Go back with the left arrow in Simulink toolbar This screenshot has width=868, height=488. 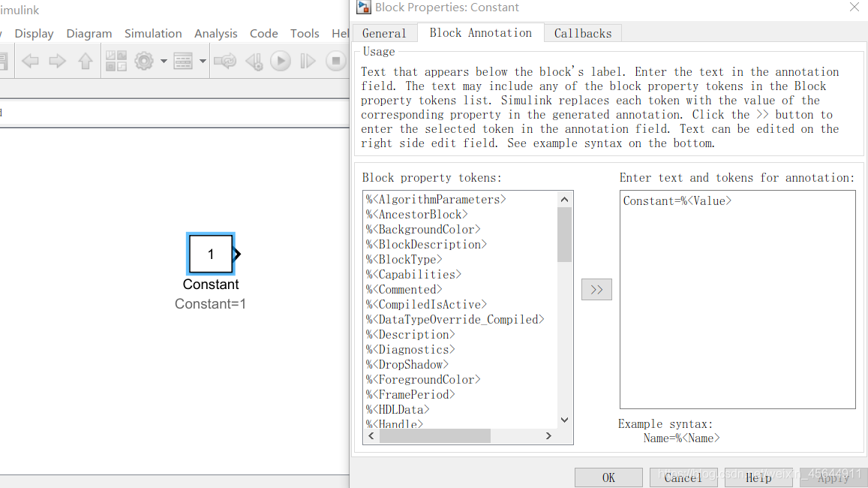[x=30, y=61]
